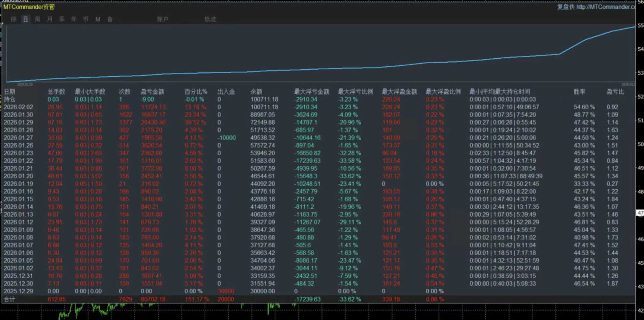The image size is (644, 320).
Task: Select the 年 yearly tab
Action: pos(74,19)
